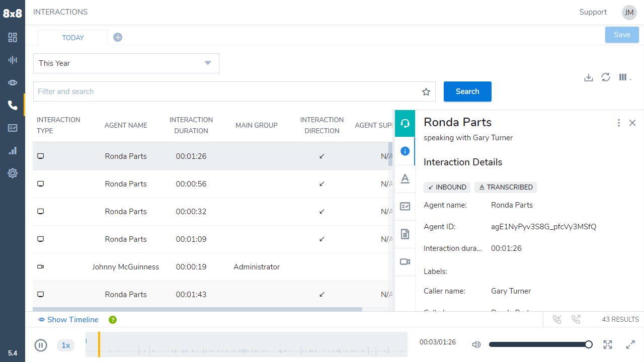Screen dimensions: 644x362
Task: Refresh the interactions list
Action: coord(606,77)
